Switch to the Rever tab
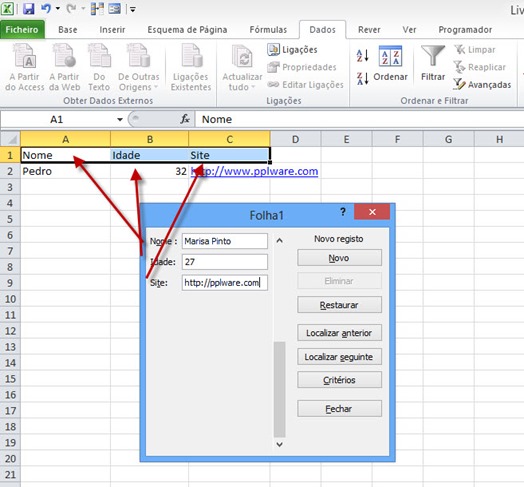 (369, 30)
